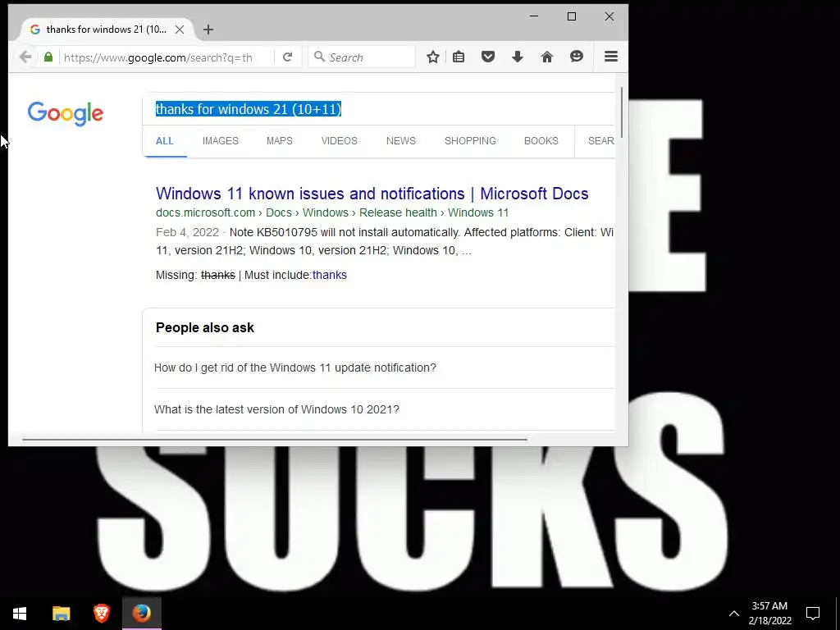The image size is (840, 630).
Task: Open the Firefox hamburger menu
Action: pyautogui.click(x=611, y=57)
